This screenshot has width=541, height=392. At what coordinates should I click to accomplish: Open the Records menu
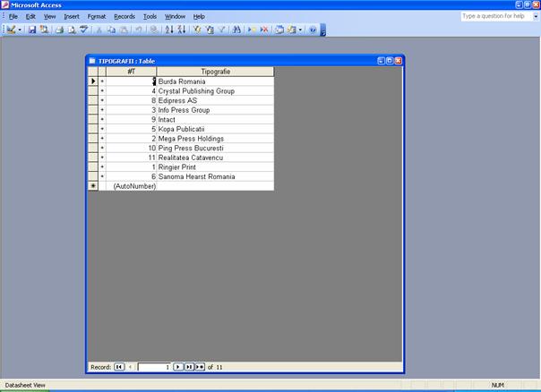click(125, 16)
